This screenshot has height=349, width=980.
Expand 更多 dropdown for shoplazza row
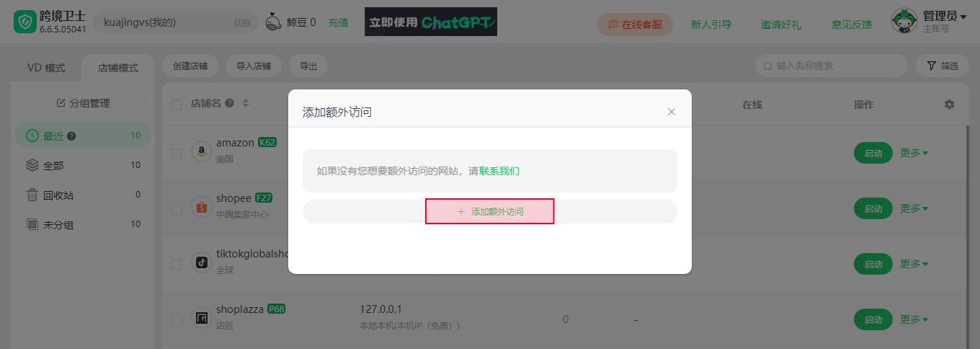click(x=914, y=319)
